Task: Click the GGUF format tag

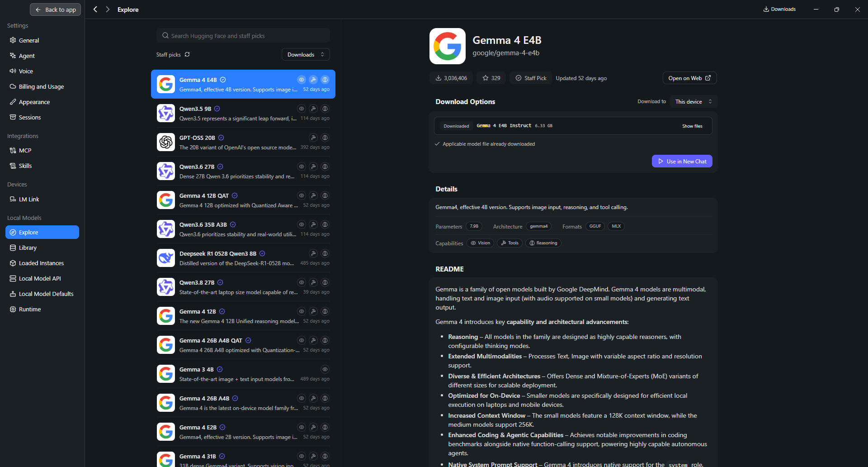Action: coord(595,226)
